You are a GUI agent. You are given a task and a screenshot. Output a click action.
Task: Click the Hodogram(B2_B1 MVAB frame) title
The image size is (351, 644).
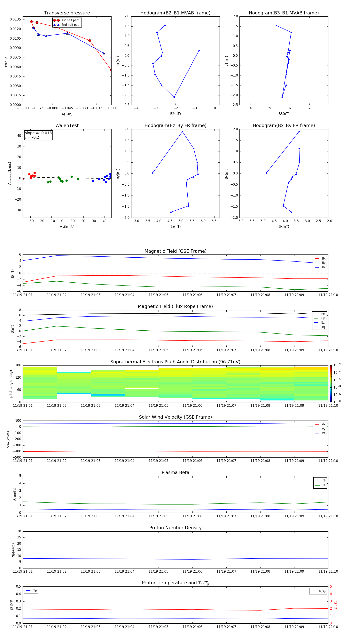tap(175, 13)
